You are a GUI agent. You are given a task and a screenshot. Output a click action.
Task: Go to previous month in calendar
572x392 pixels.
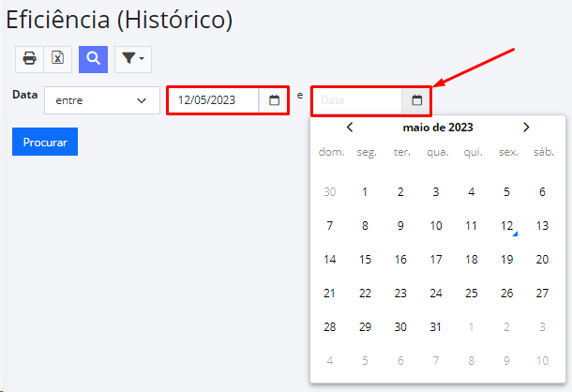(350, 128)
